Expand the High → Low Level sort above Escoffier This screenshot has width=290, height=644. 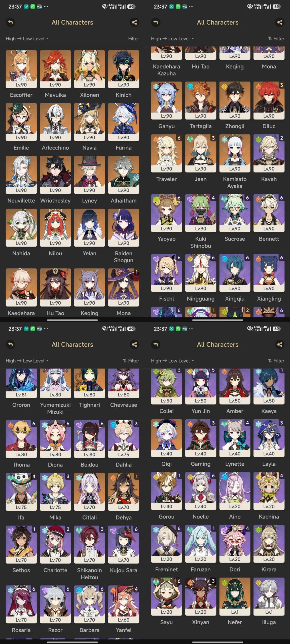27,38
